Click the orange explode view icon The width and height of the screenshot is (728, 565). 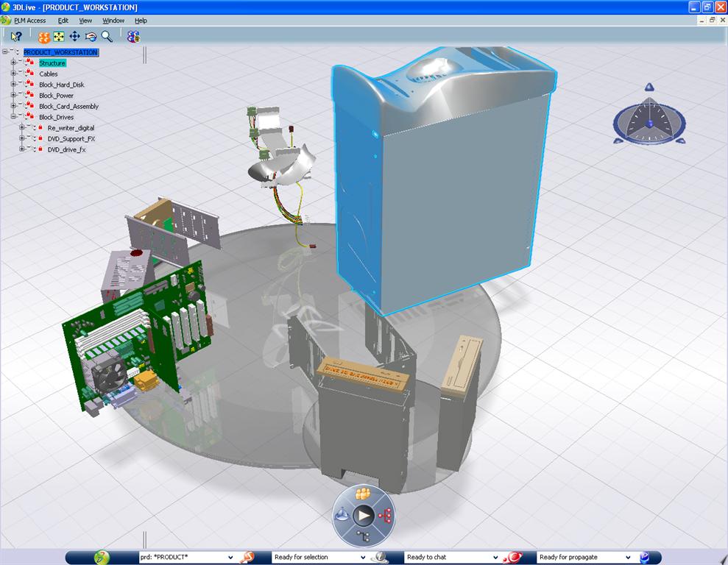44,36
